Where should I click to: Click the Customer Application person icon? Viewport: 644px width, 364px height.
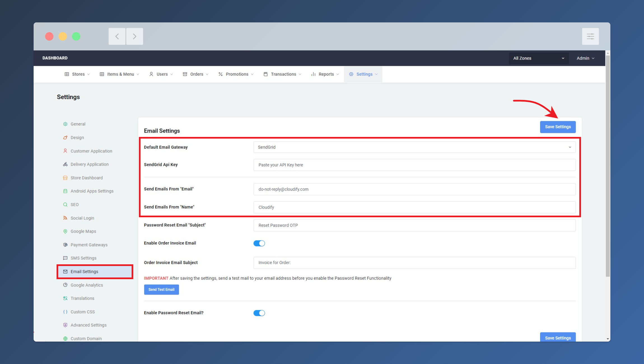pyautogui.click(x=65, y=151)
